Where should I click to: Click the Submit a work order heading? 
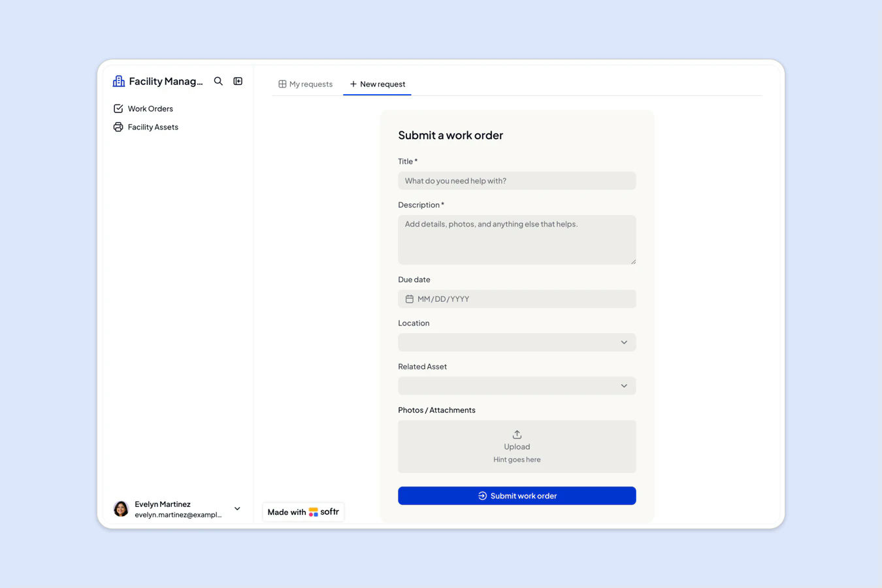[451, 135]
